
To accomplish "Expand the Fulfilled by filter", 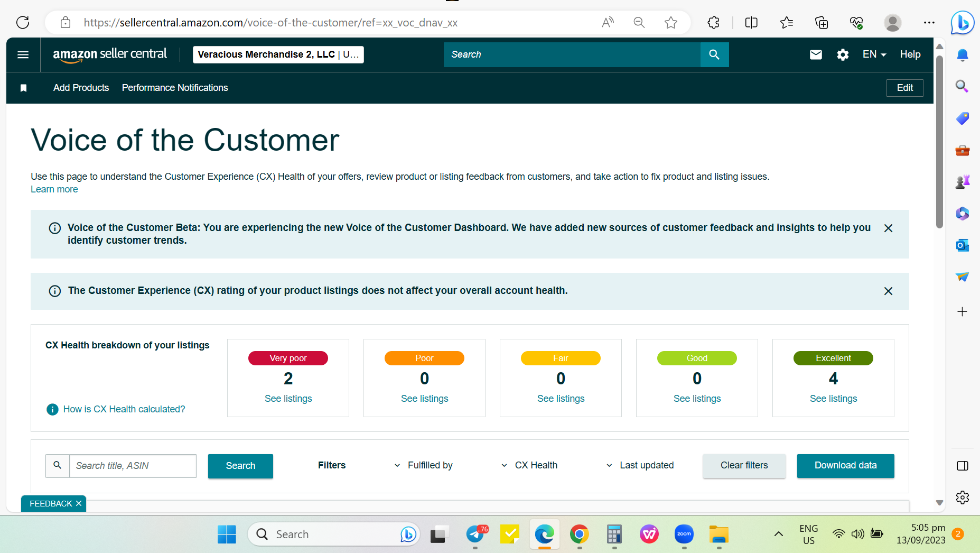I will coord(424,465).
